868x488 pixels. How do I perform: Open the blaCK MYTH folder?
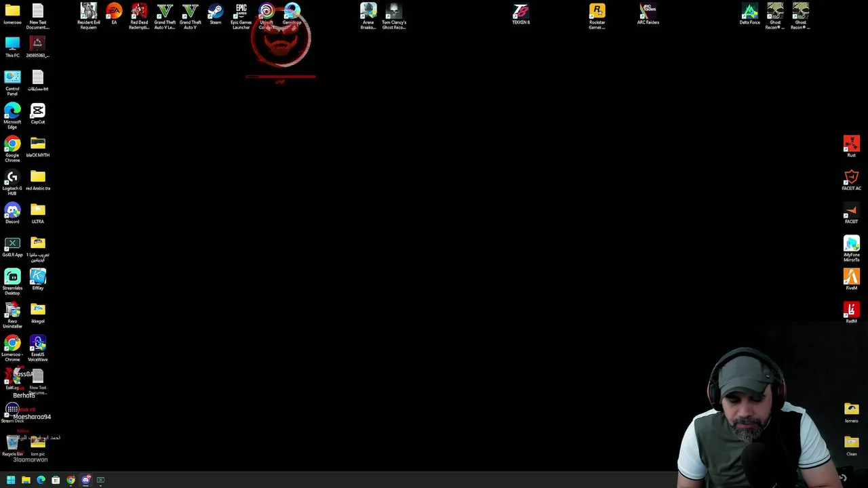point(38,147)
